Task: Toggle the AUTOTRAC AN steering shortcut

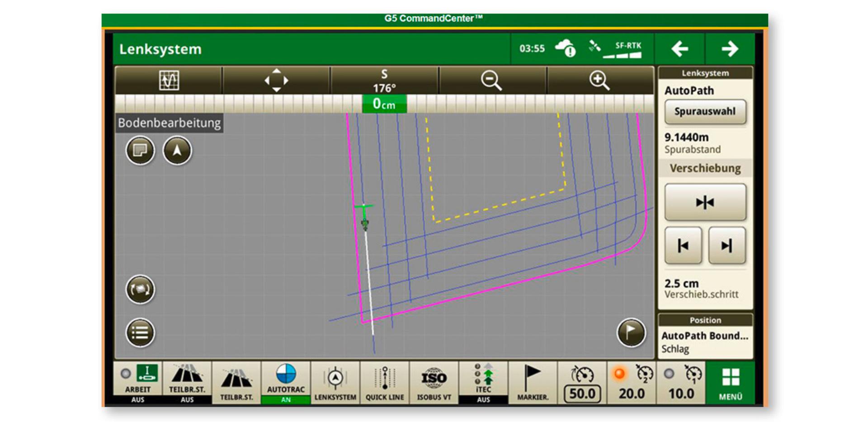Action: pyautogui.click(x=286, y=383)
